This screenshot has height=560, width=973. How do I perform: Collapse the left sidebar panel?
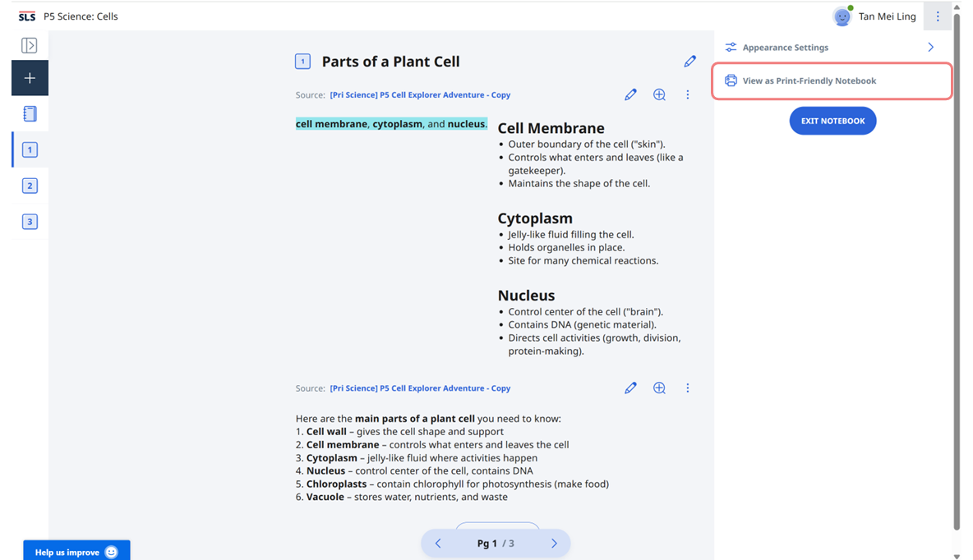(30, 46)
